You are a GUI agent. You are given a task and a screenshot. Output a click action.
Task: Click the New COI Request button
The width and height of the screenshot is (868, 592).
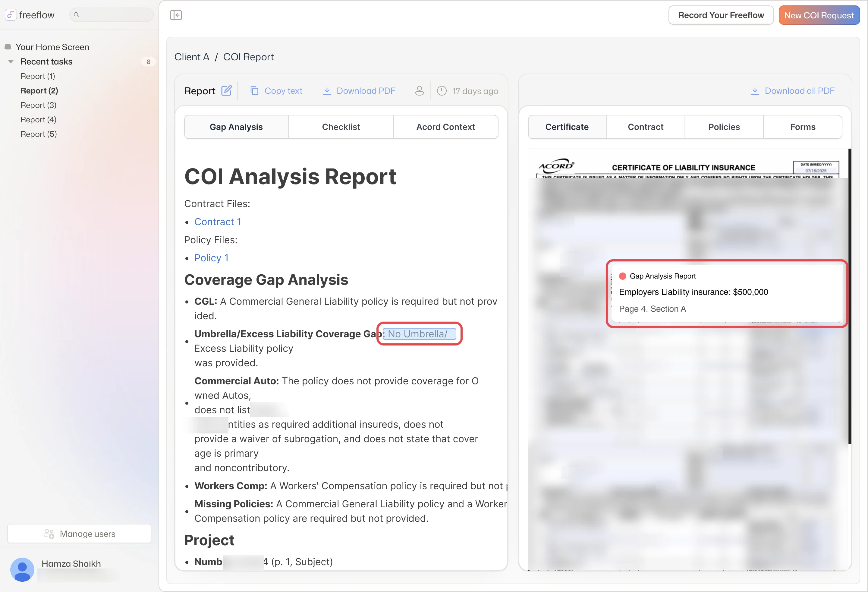[819, 15]
